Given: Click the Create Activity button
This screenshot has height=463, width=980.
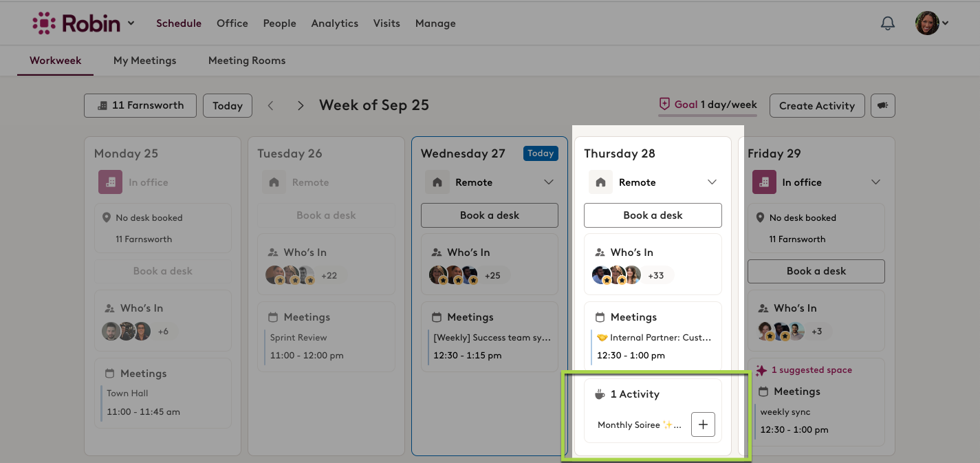Looking at the screenshot, I should coord(816,105).
